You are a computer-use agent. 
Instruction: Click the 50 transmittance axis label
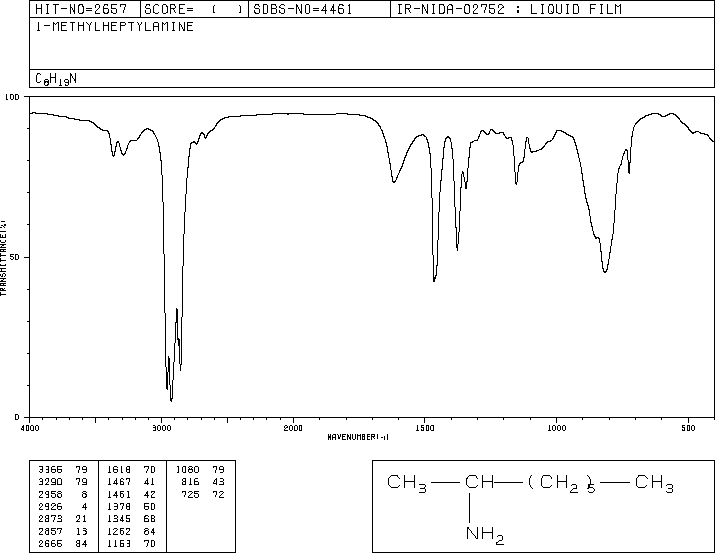pos(15,257)
